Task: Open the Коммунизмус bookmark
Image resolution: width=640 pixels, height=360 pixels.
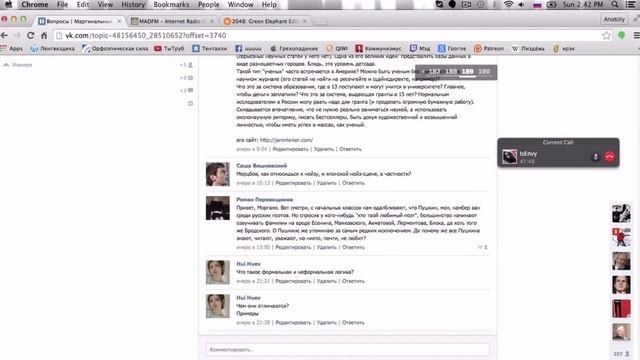Action: [x=378, y=49]
